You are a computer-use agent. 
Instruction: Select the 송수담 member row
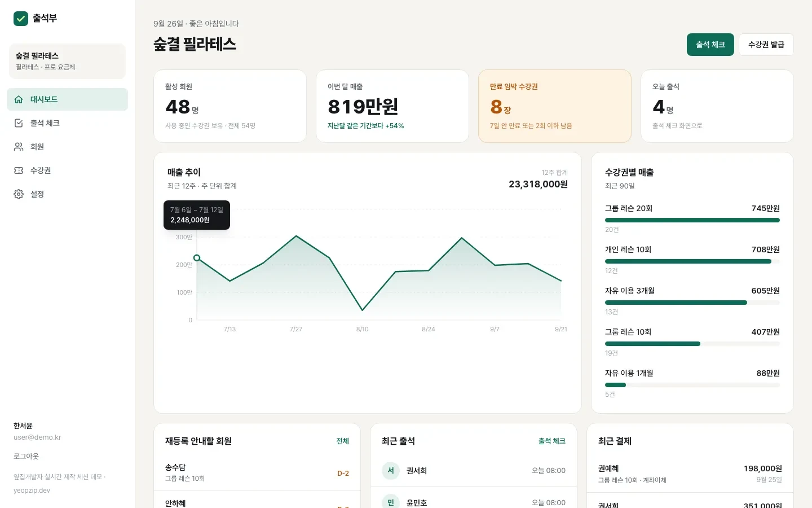tap(257, 473)
